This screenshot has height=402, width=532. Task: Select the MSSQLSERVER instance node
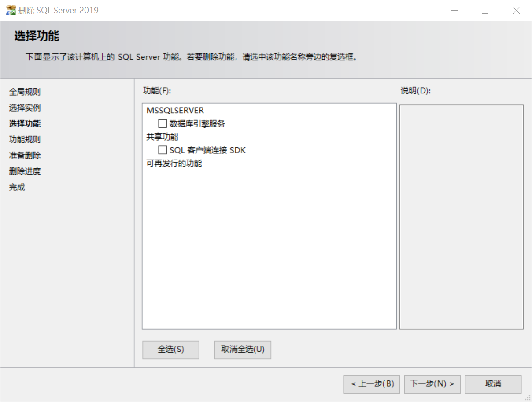[x=175, y=111]
